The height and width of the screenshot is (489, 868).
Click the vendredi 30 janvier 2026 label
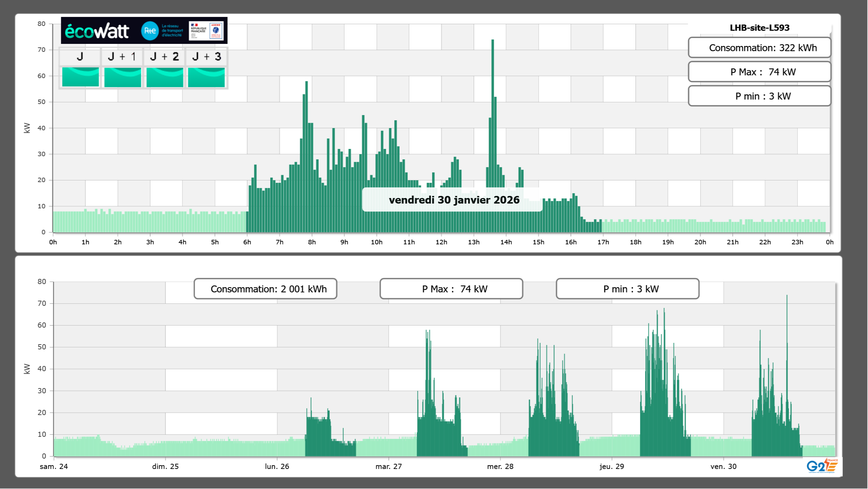(454, 200)
